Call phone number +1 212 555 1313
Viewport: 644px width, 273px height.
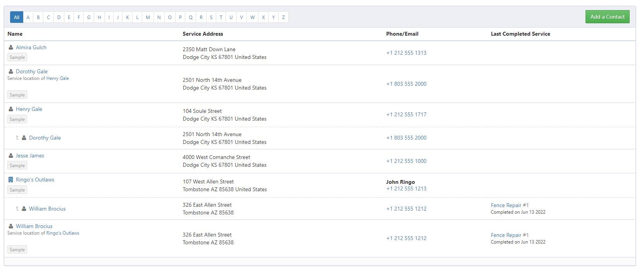[406, 53]
